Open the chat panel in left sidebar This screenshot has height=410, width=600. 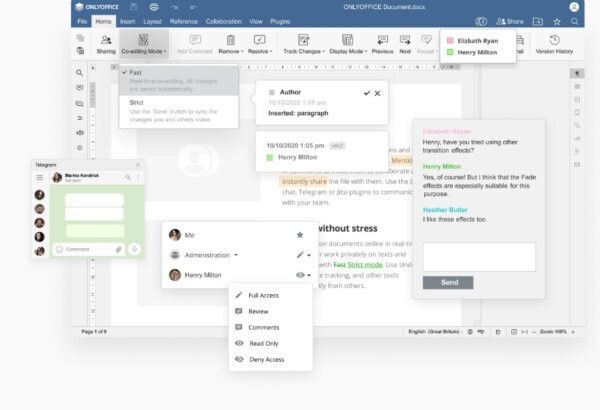[x=79, y=103]
